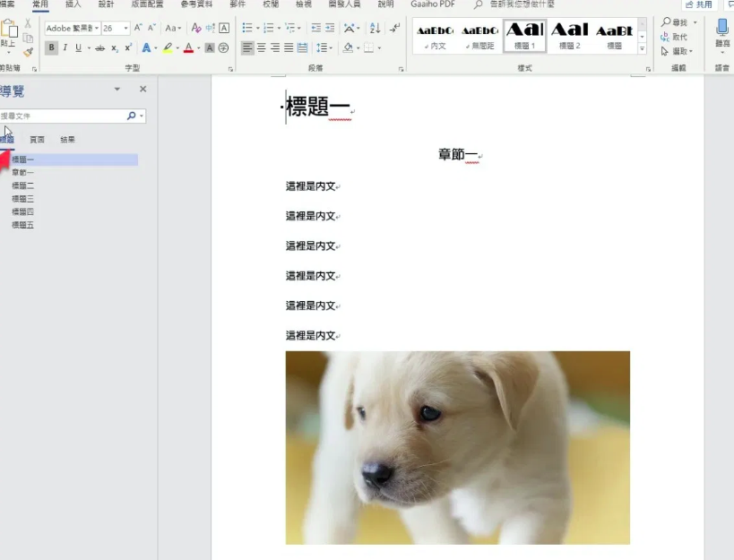
Task: Click the 共用 share button
Action: (699, 4)
